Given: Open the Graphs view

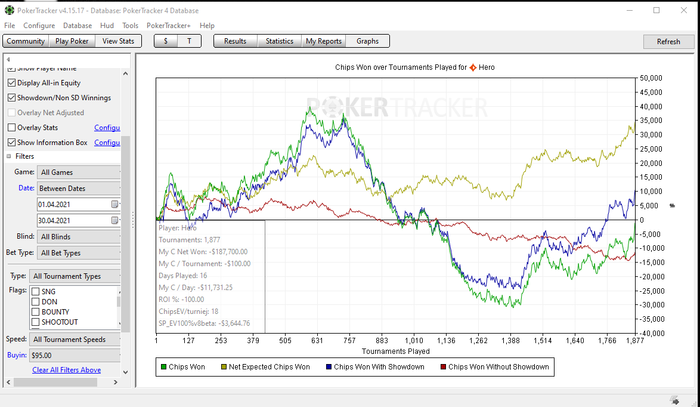Looking at the screenshot, I should [367, 41].
